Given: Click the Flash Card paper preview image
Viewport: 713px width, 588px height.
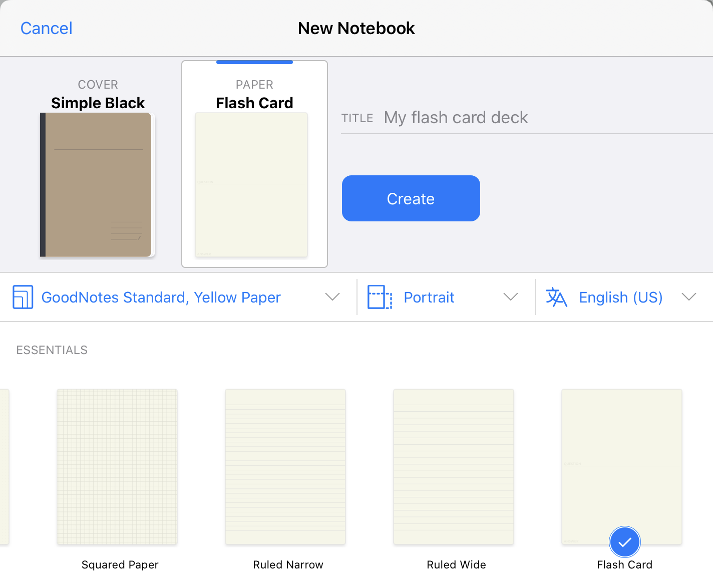Looking at the screenshot, I should click(251, 185).
